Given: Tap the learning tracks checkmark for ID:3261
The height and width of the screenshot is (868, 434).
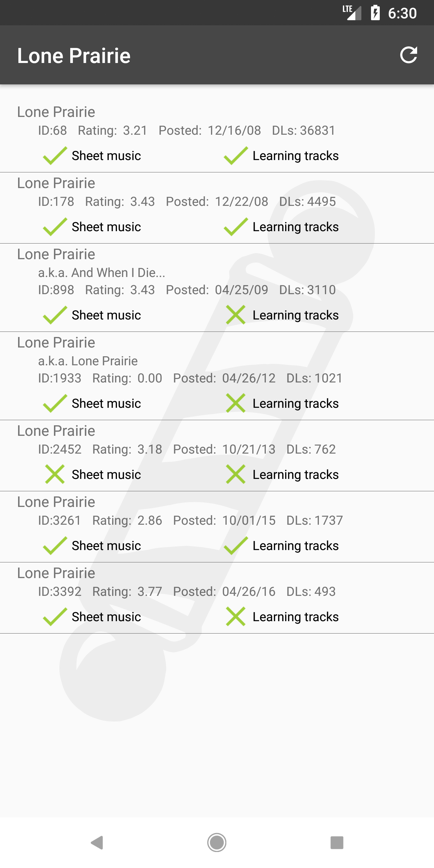Looking at the screenshot, I should (235, 546).
